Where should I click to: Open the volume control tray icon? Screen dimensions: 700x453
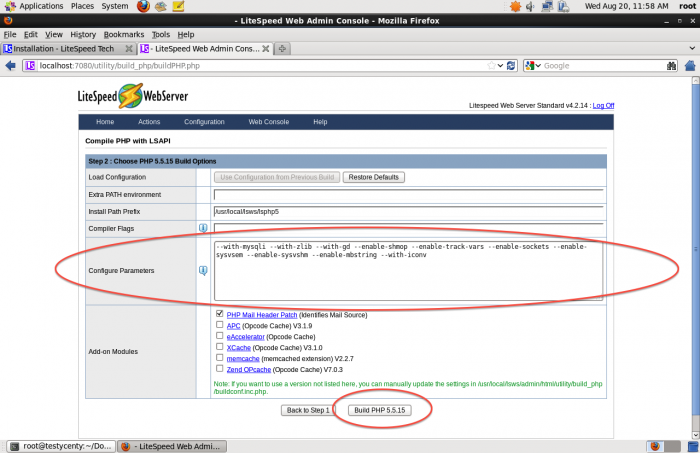[530, 6]
